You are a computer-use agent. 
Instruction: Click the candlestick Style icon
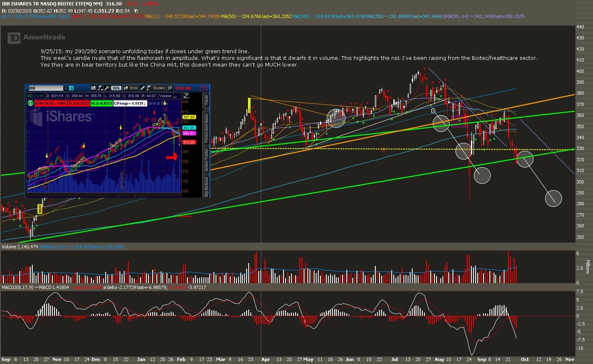pos(126,88)
